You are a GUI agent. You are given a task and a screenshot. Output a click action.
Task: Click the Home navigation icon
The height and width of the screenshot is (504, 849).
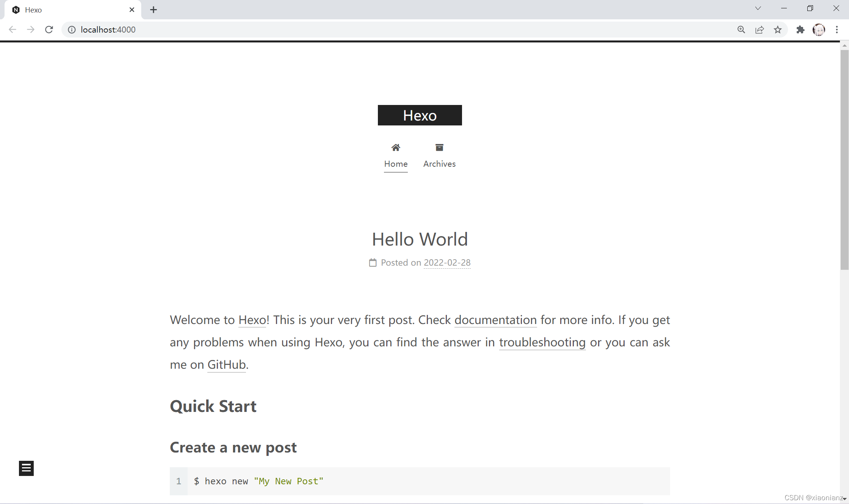pyautogui.click(x=395, y=148)
